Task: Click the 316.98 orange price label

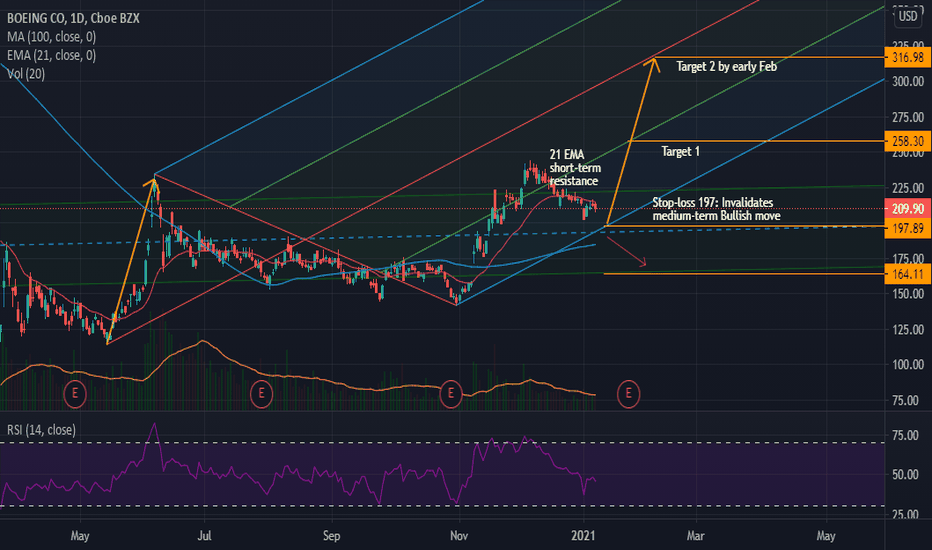Action: click(x=908, y=58)
